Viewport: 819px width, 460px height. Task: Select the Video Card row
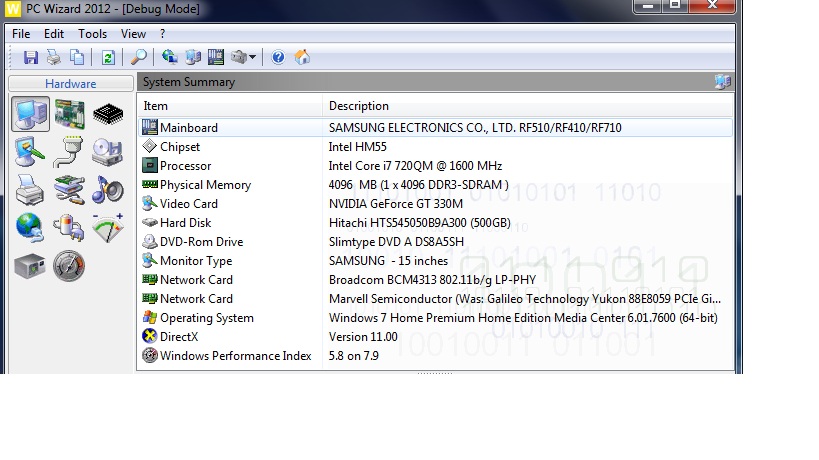point(436,204)
